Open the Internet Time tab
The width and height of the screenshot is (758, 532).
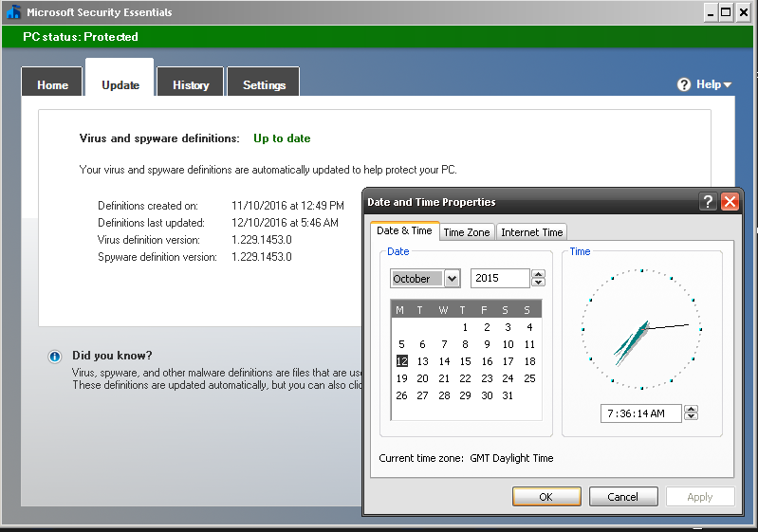pyautogui.click(x=532, y=232)
